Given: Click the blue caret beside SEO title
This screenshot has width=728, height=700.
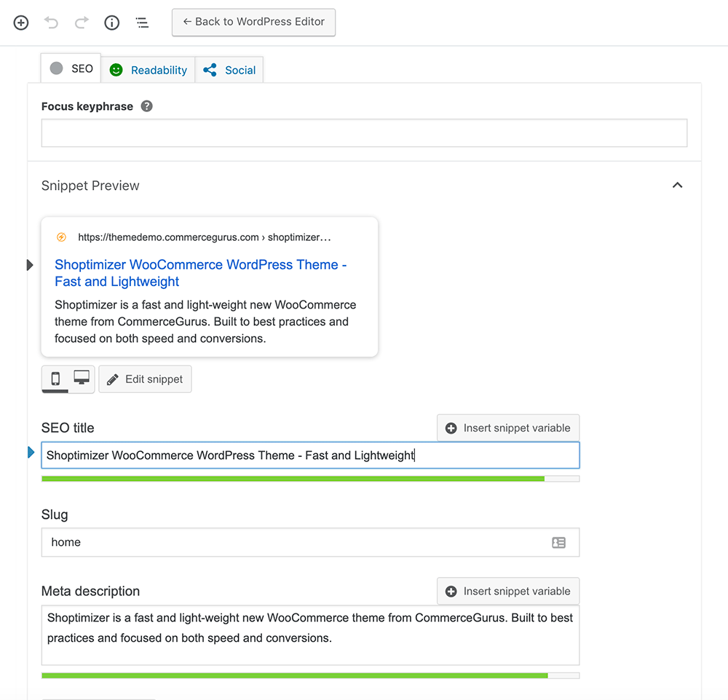Looking at the screenshot, I should [x=31, y=452].
